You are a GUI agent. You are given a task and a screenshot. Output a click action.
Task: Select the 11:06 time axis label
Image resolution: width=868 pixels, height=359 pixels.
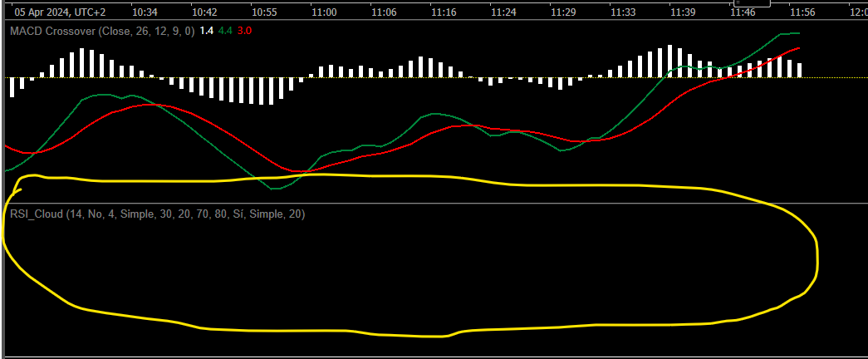384,12
